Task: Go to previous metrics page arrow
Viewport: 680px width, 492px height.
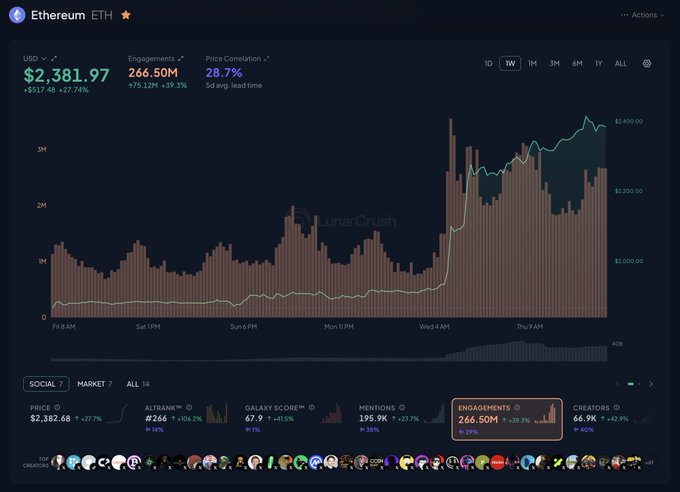Action: [617, 384]
